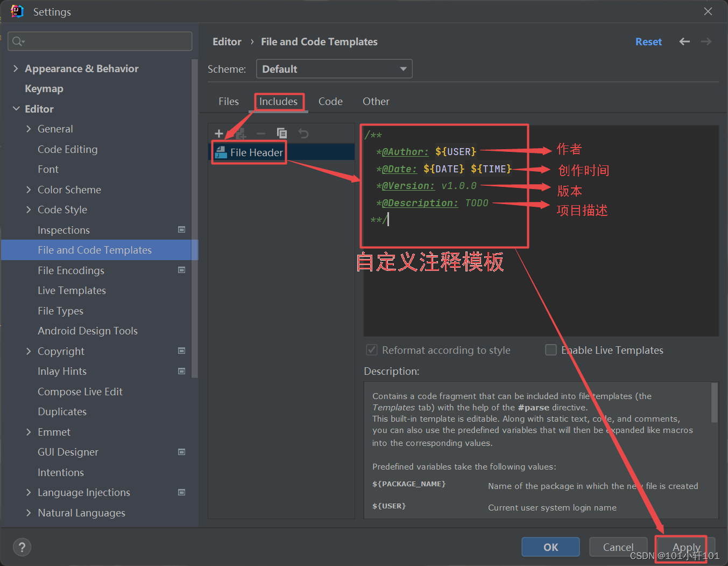Click the add template plus icon
728x566 pixels.
pos(218,134)
